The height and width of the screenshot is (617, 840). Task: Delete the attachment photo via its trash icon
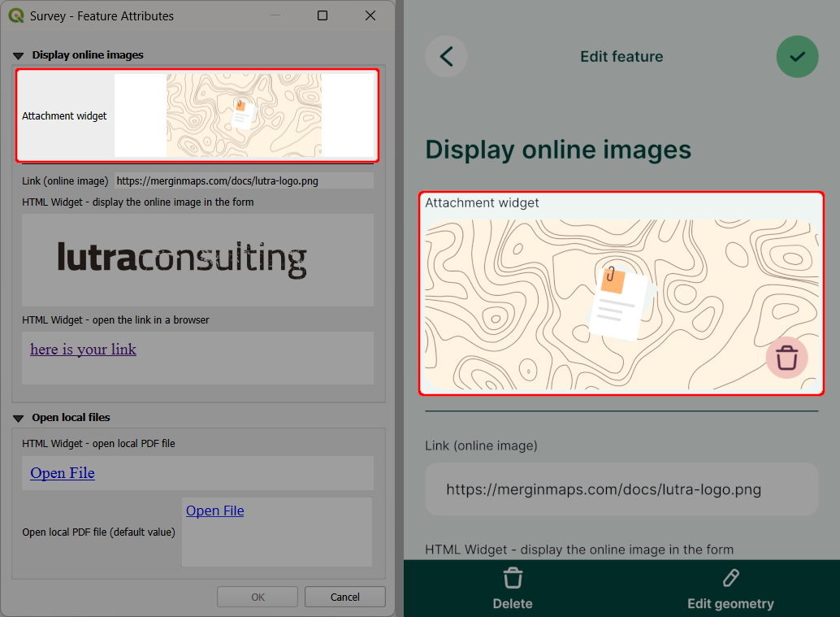pos(786,358)
